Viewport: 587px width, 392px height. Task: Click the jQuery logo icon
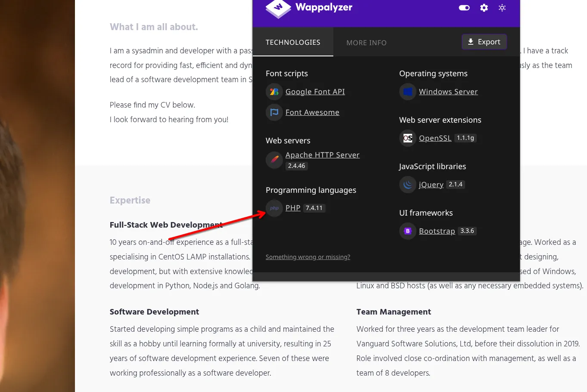coord(407,185)
